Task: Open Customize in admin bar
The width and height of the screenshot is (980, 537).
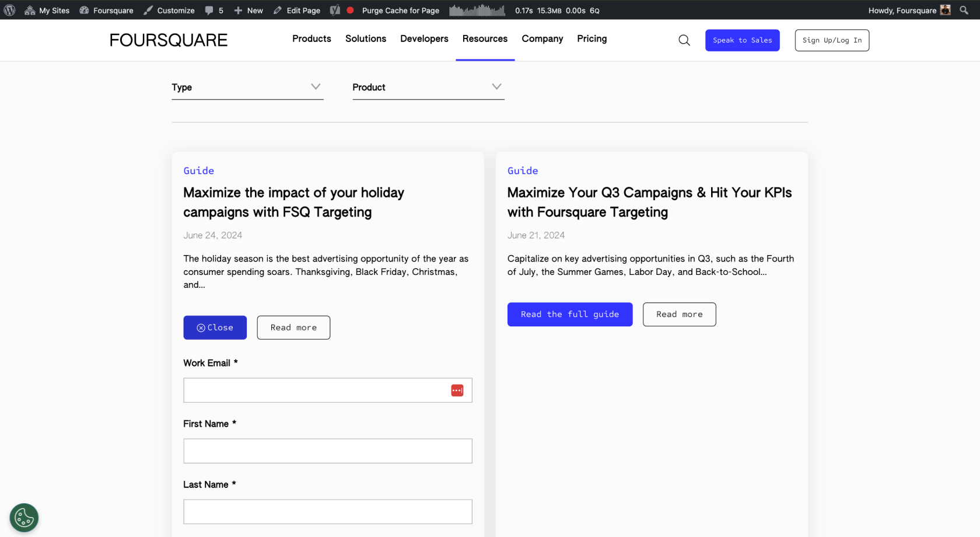Action: [169, 10]
